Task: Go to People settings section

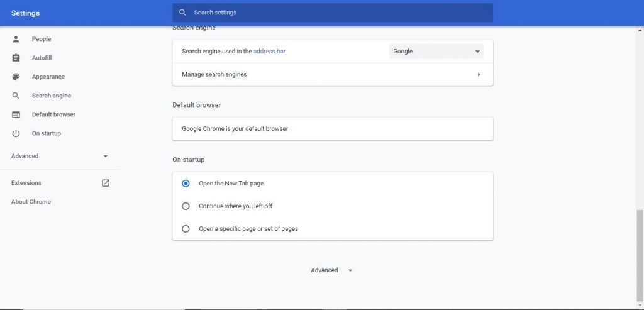Action: (x=42, y=39)
